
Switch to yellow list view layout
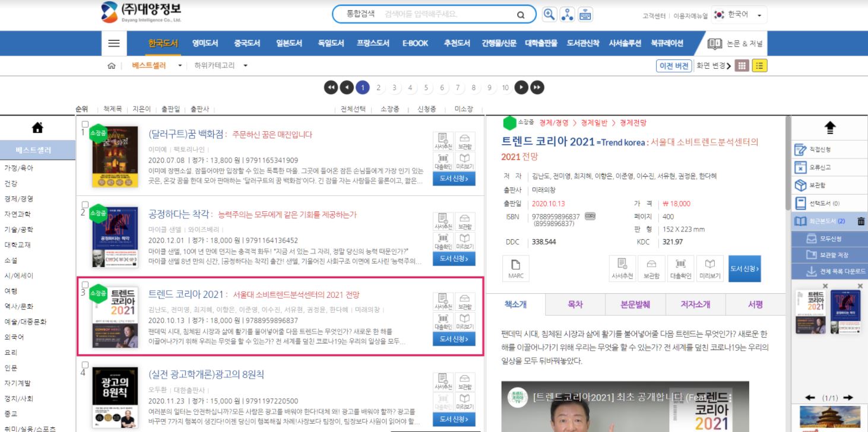pyautogui.click(x=759, y=66)
